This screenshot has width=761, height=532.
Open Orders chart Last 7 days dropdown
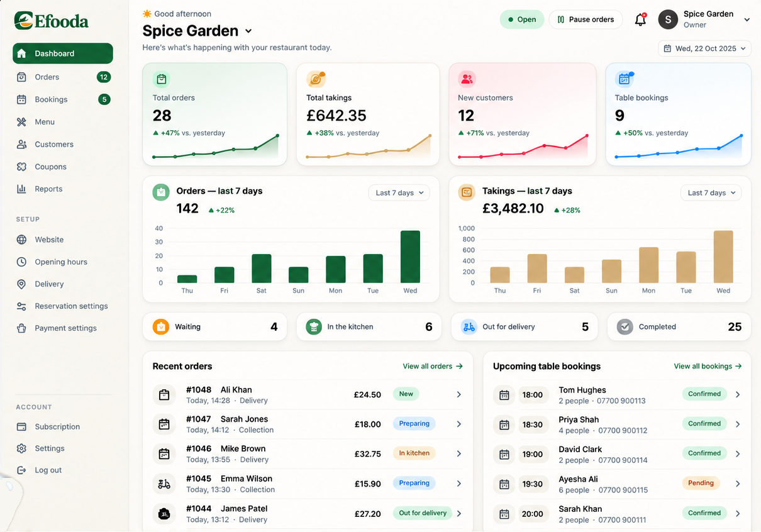click(x=399, y=193)
